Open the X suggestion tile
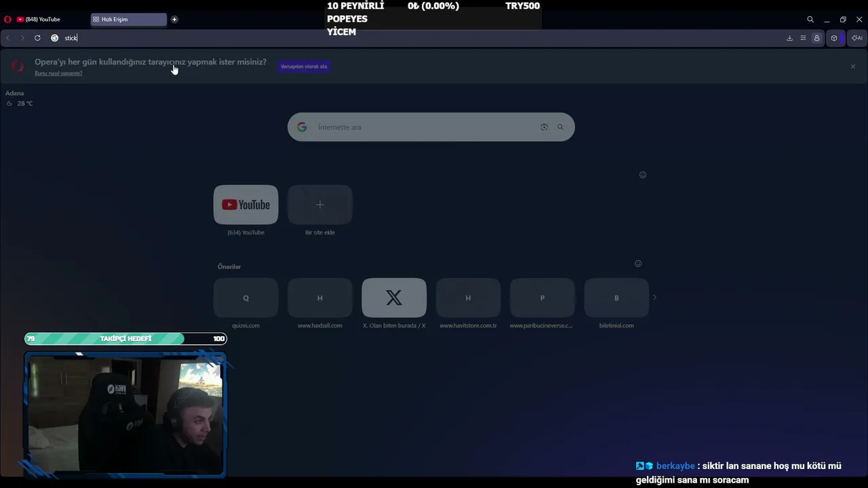 coord(394,298)
